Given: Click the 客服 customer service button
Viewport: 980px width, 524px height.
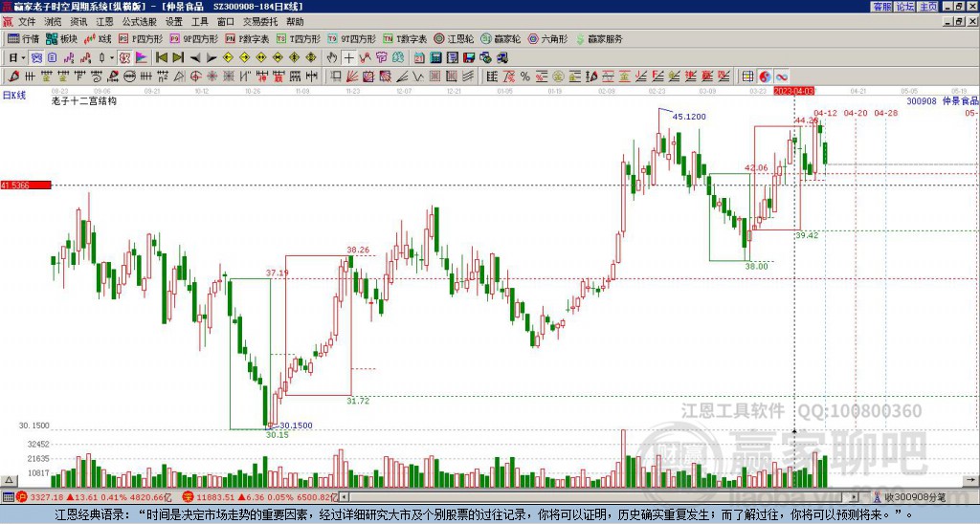Looking at the screenshot, I should click(x=881, y=6).
